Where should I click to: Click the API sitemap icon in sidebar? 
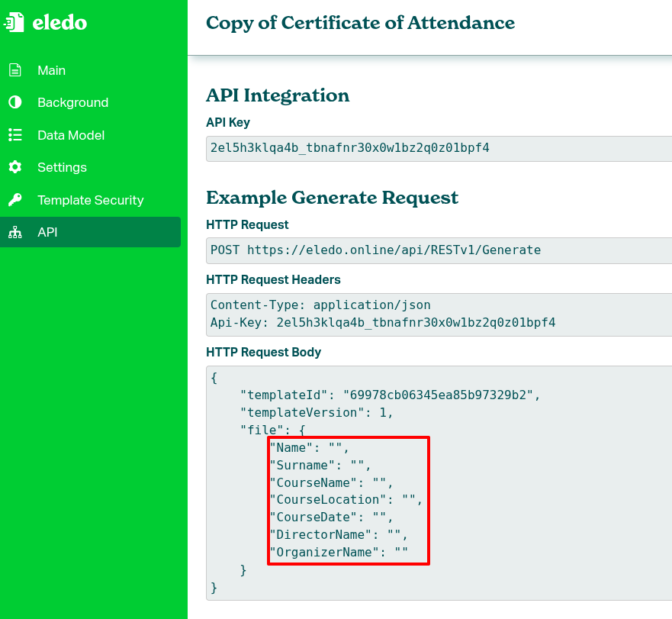pos(15,232)
